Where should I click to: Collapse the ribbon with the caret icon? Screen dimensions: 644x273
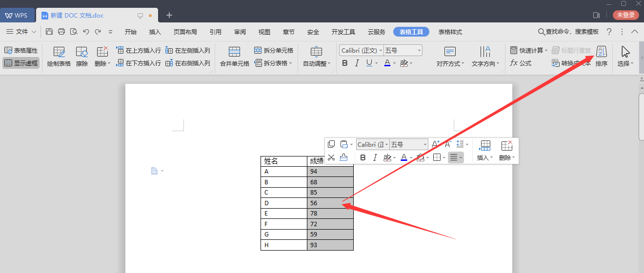click(635, 32)
